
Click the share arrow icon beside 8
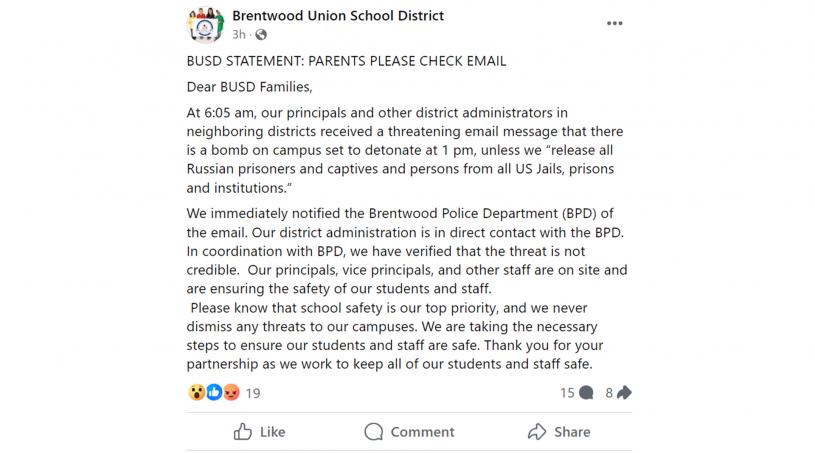(624, 393)
